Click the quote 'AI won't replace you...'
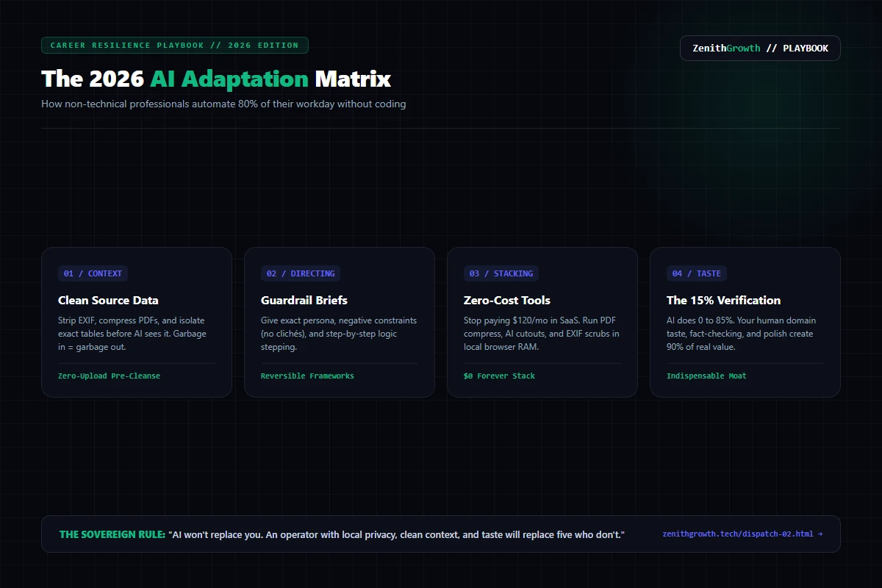 tap(397, 534)
